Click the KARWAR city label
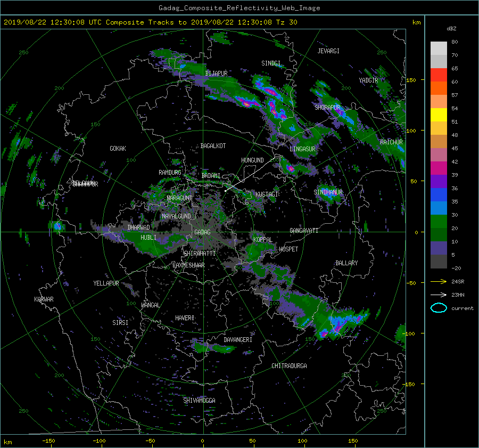This screenshot has height=448, width=479. coord(44,299)
